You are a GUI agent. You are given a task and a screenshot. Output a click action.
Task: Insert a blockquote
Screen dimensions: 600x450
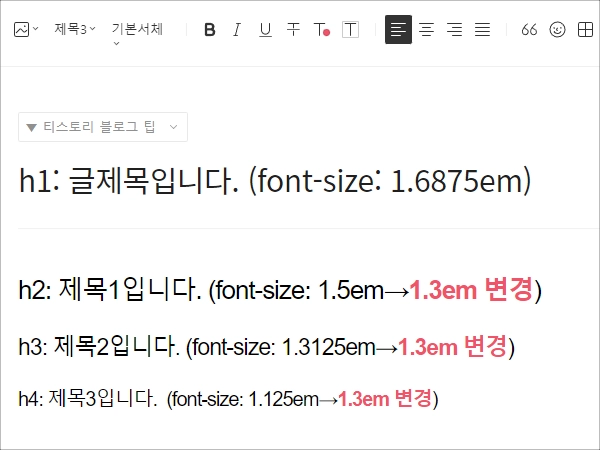coord(529,29)
